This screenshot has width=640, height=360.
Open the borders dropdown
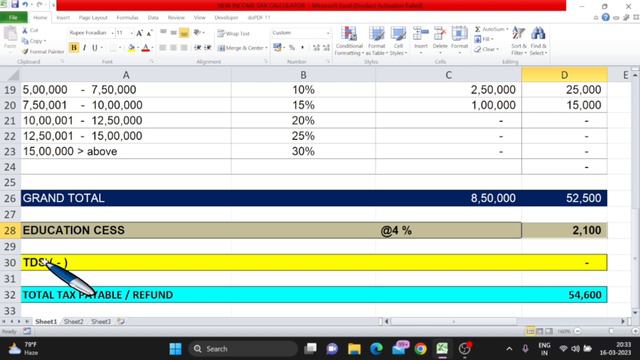(x=120, y=48)
